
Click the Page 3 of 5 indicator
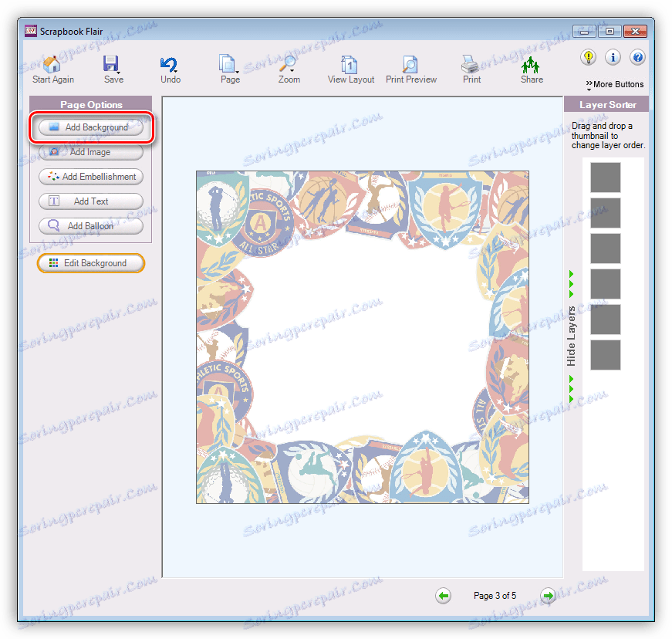tap(495, 596)
